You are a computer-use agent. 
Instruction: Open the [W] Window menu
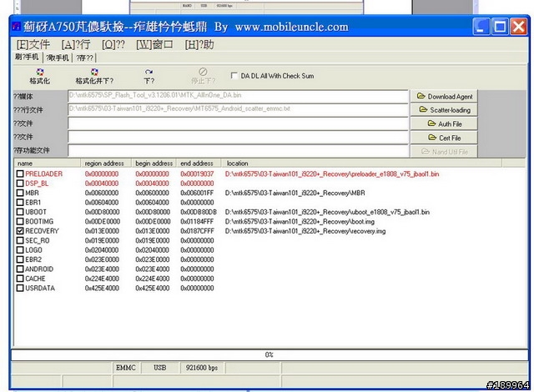[154, 44]
